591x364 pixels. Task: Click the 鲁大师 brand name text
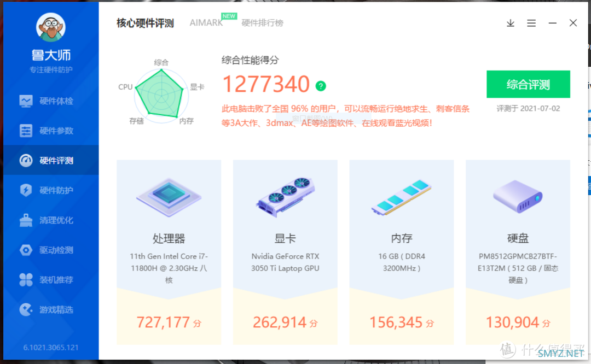coord(51,55)
